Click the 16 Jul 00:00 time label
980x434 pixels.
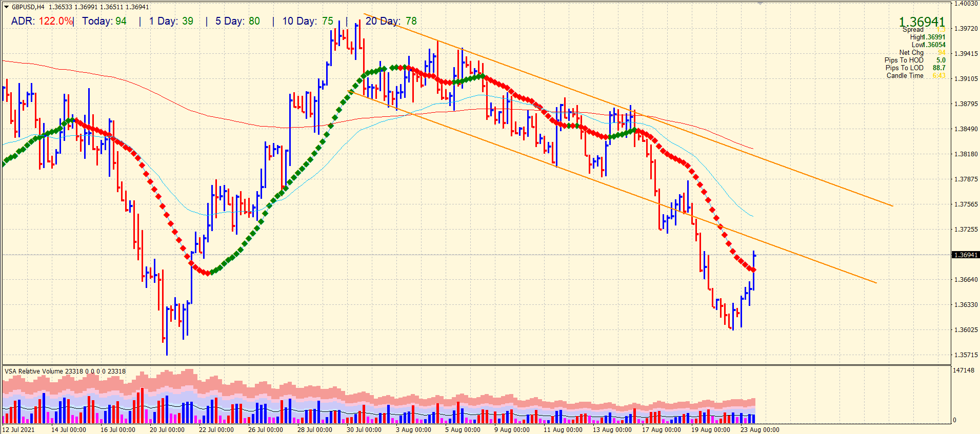pos(118,429)
